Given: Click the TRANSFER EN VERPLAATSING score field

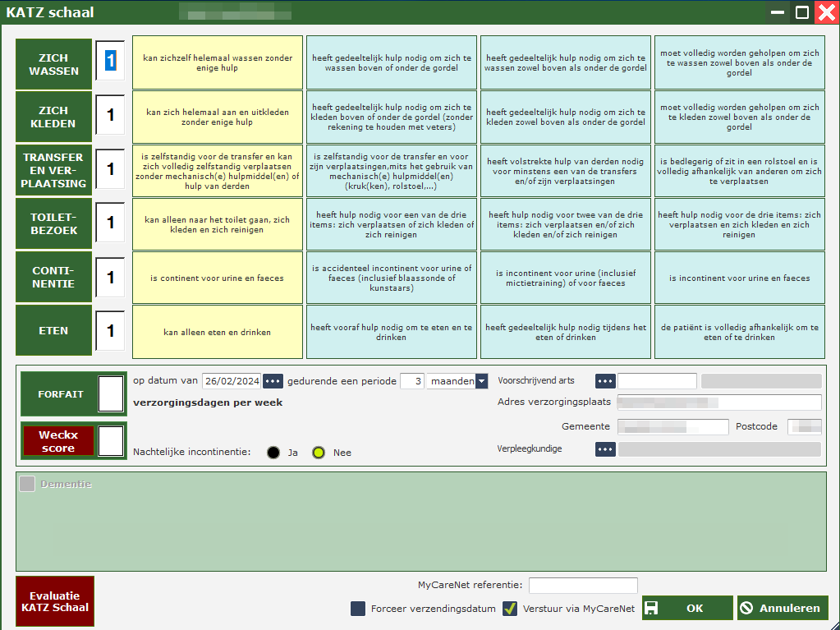Looking at the screenshot, I should pyautogui.click(x=110, y=169).
